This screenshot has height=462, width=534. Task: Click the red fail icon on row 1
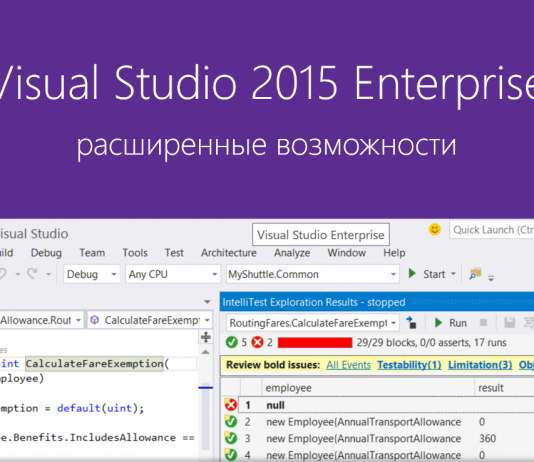click(x=231, y=404)
